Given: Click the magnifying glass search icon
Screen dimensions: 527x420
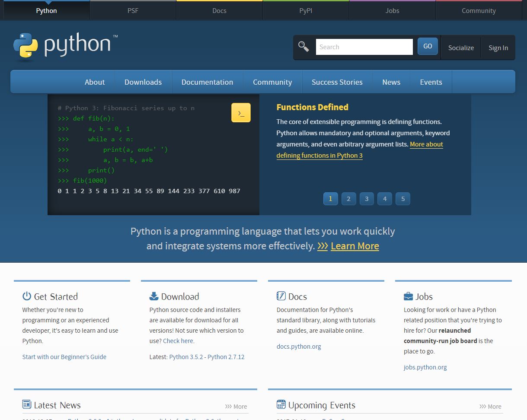Looking at the screenshot, I should (303, 47).
